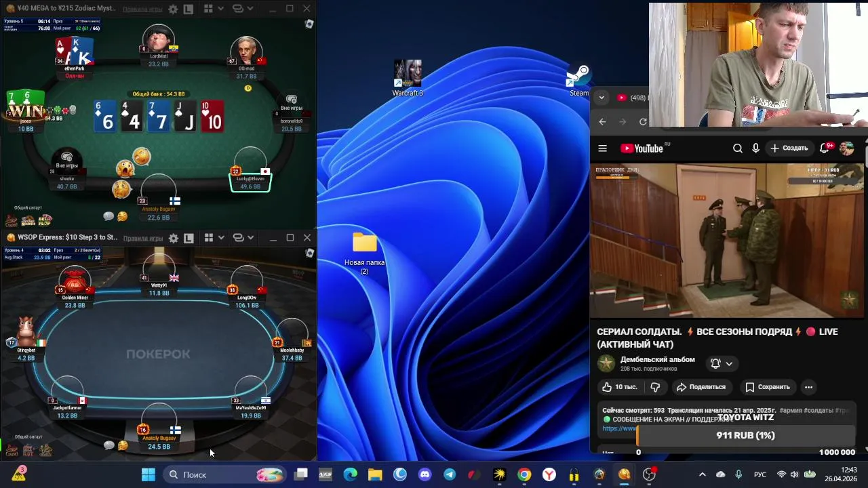Select GG-mad player avatar
The image size is (868, 488).
click(x=246, y=52)
